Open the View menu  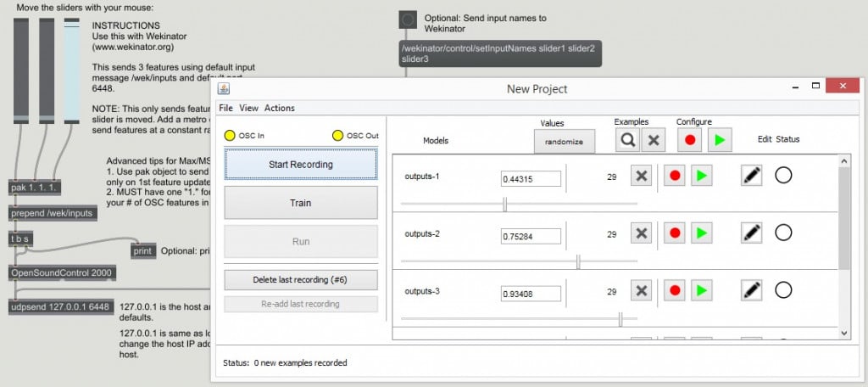click(248, 108)
